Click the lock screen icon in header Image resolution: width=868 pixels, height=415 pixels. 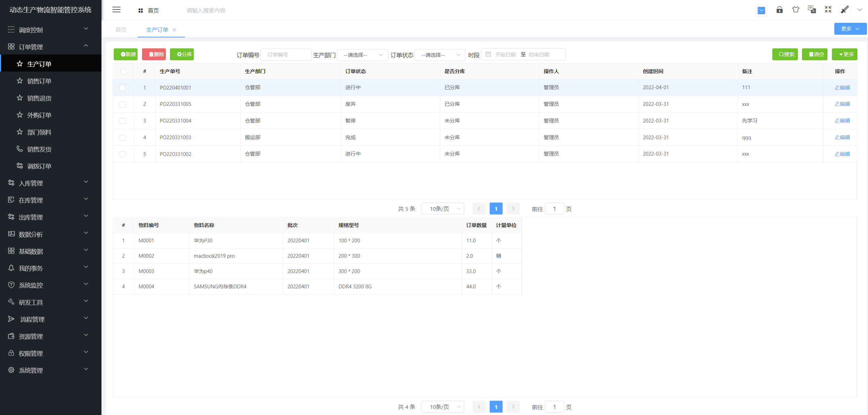pyautogui.click(x=779, y=10)
